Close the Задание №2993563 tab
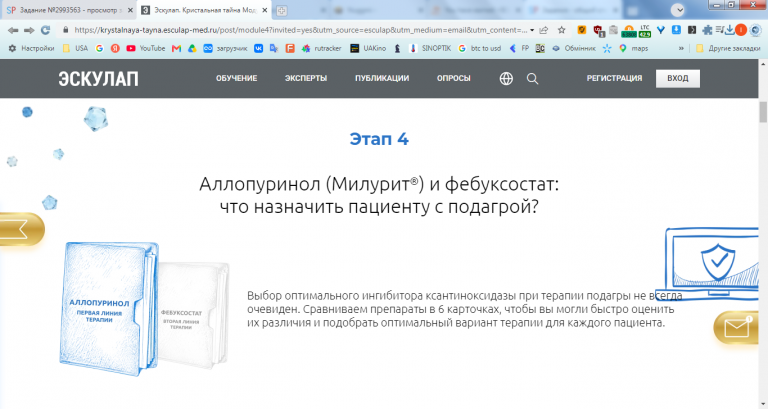The image size is (768, 409). click(130, 10)
